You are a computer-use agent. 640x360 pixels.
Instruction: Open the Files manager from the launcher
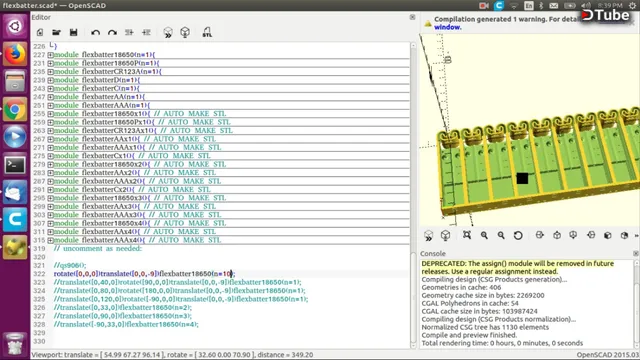click(15, 82)
